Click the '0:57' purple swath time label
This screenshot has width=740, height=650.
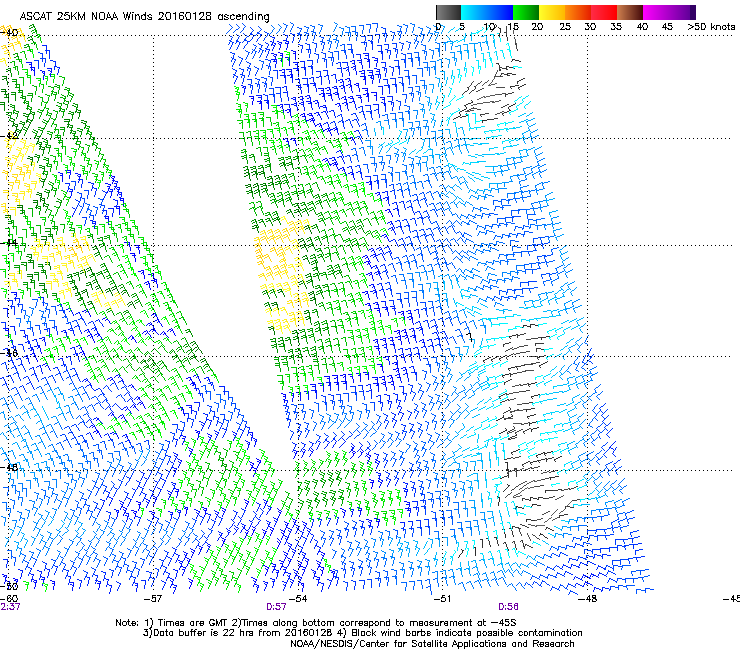point(276,607)
